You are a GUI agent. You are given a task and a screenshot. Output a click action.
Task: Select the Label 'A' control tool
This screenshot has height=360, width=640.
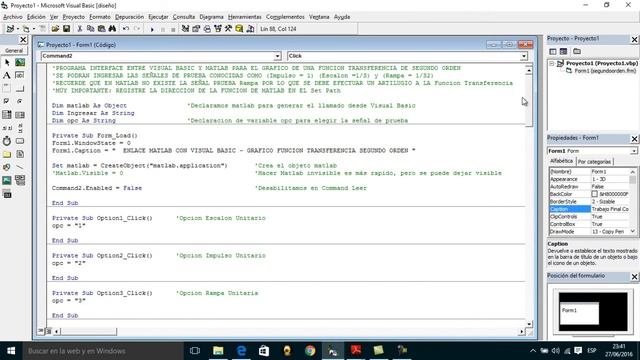pos(7,76)
